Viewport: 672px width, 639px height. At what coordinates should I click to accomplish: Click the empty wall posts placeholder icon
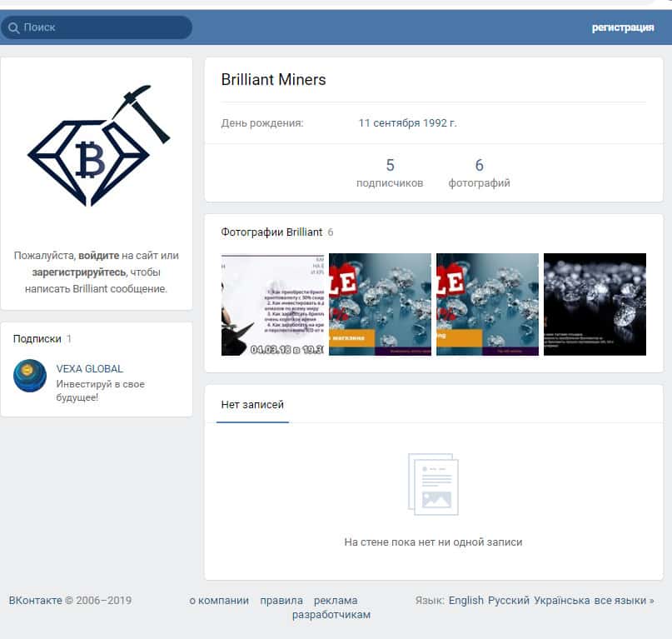click(433, 484)
